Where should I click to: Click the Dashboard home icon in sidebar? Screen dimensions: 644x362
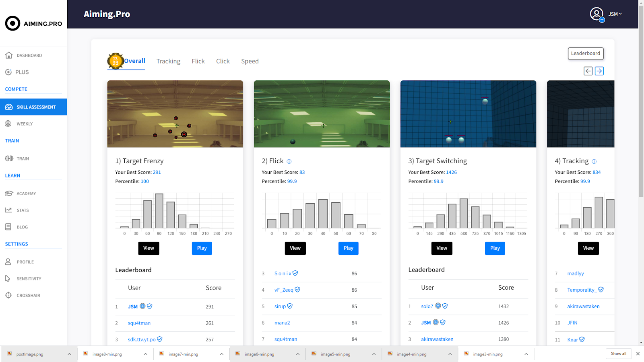point(8,55)
